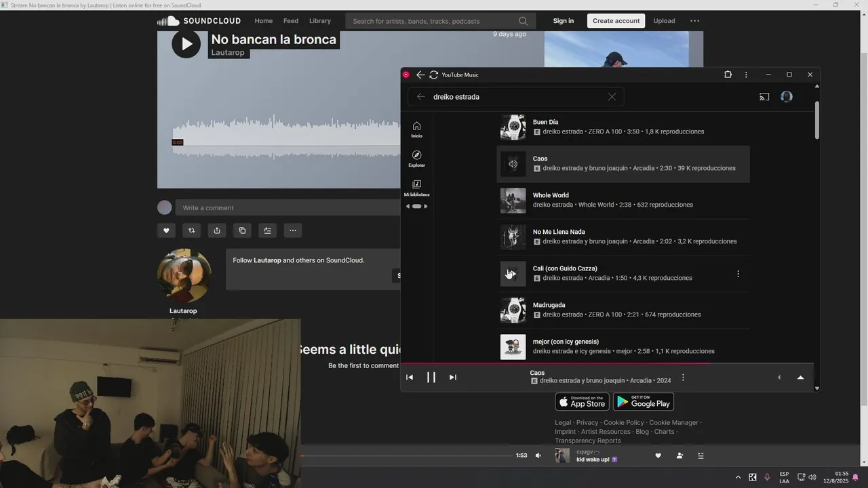Click the SoundCloud bottom player progress bar
The image size is (868, 488).
407,455
